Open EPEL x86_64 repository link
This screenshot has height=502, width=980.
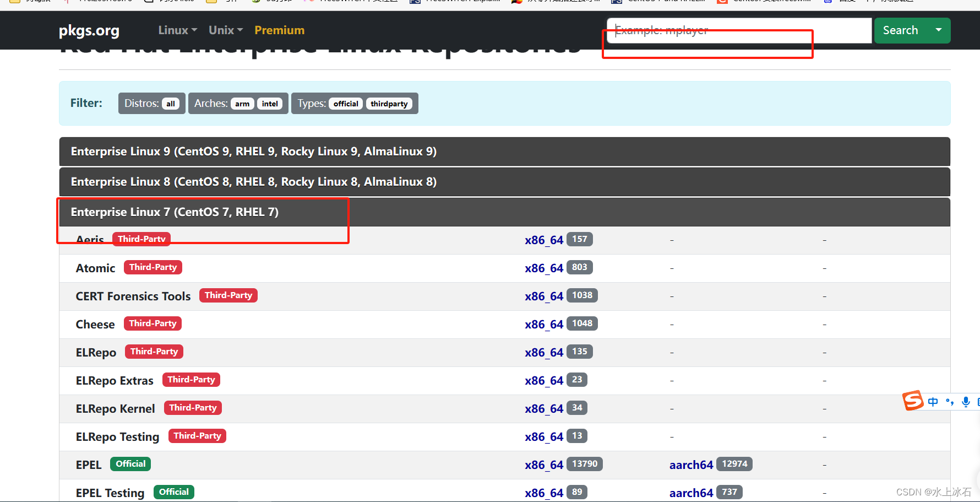(x=544, y=465)
